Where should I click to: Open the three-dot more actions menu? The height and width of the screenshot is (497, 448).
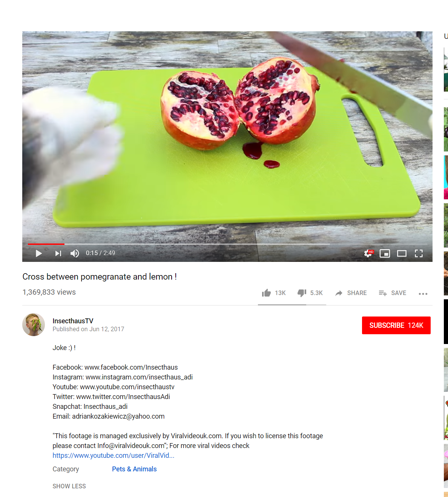(423, 294)
